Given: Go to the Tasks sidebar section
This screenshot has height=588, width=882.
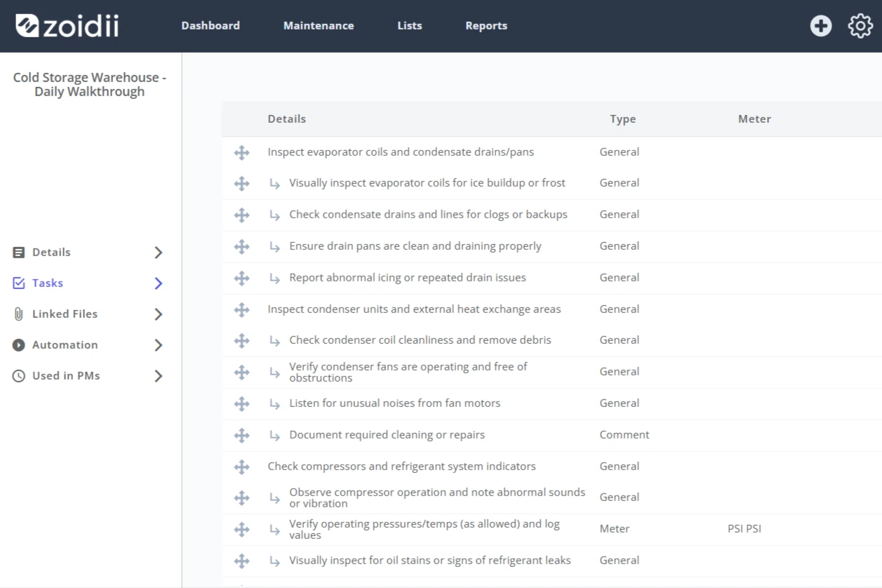Looking at the screenshot, I should pos(48,283).
